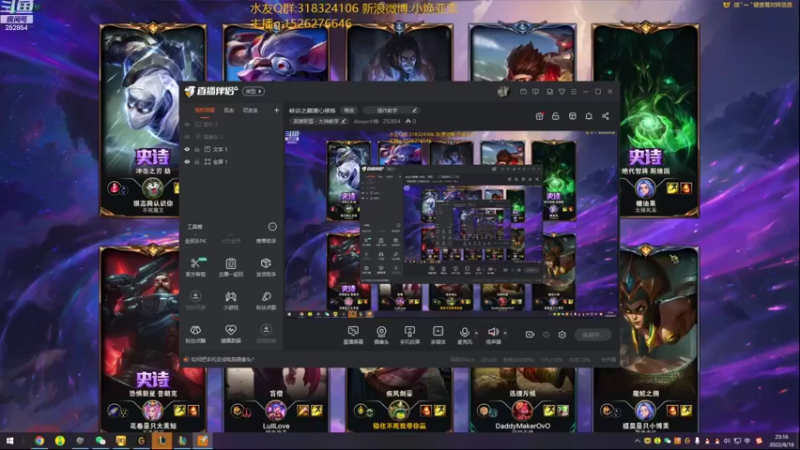Click the LullLove player card in background

click(276, 399)
